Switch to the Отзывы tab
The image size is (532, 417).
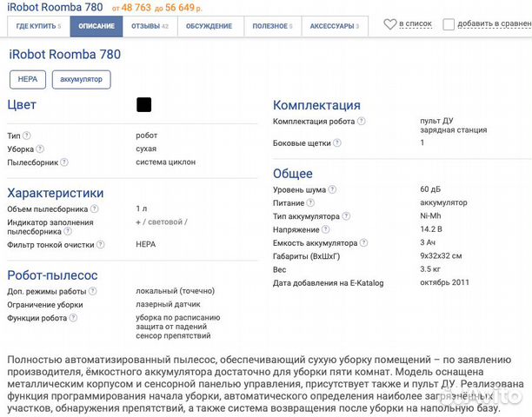click(150, 26)
